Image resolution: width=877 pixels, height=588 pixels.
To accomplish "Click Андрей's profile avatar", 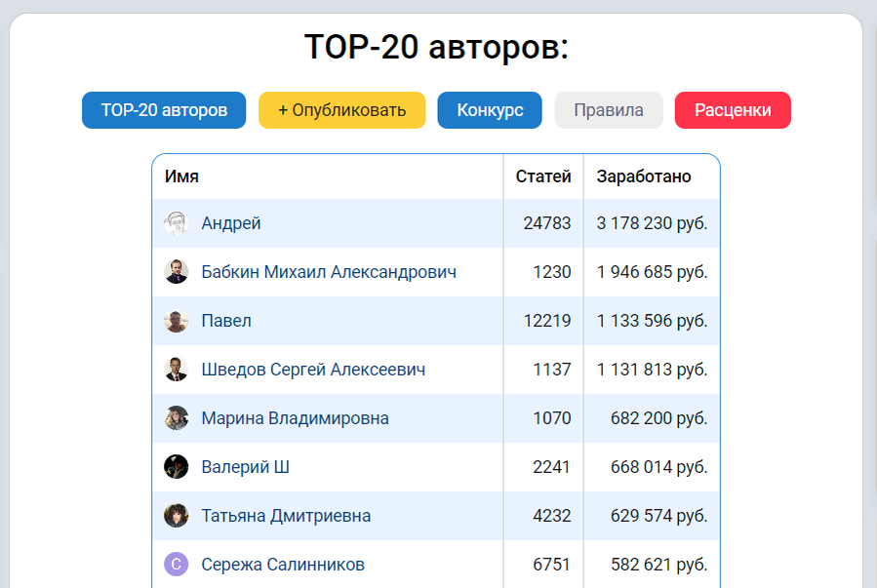I will [178, 223].
